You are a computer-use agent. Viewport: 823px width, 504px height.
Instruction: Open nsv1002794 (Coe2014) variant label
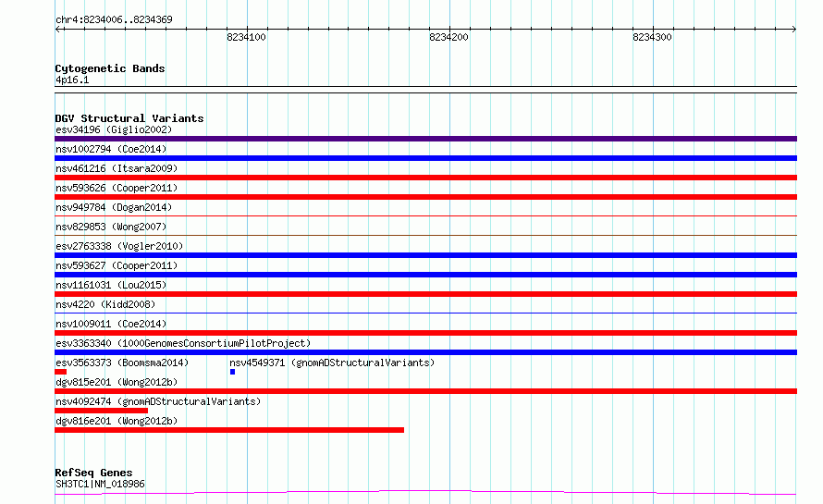(x=111, y=149)
